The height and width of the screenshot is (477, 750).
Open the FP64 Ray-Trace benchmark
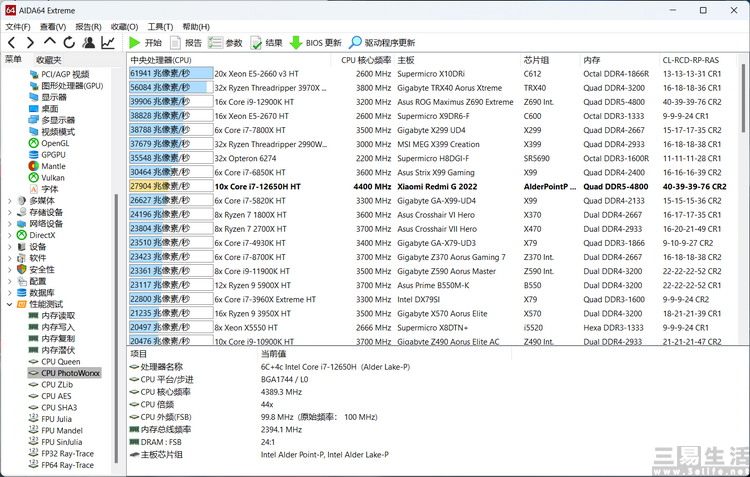pos(67,465)
